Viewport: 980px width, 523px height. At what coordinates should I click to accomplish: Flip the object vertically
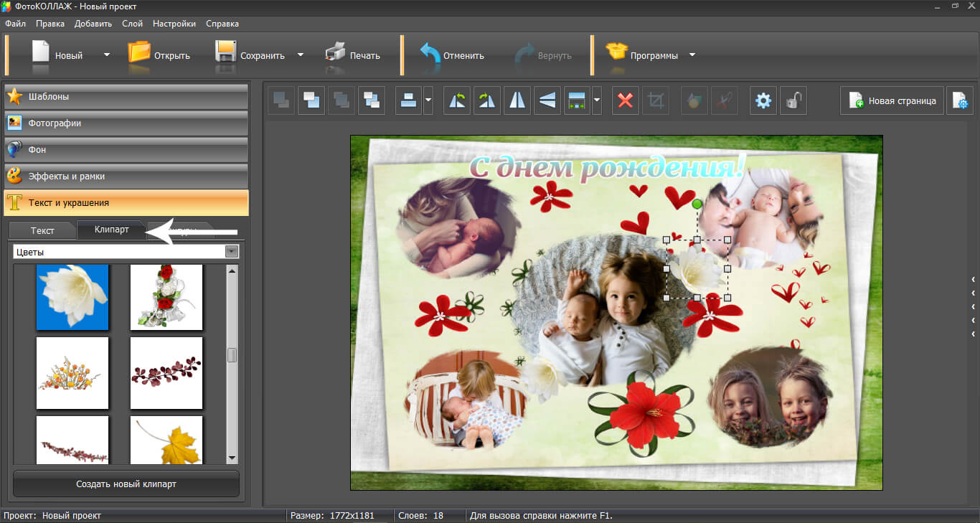pos(547,100)
